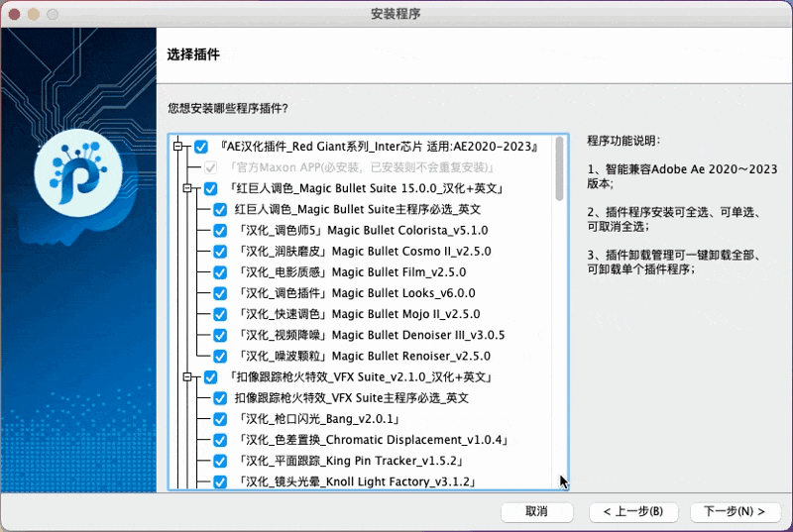Screen dimensions: 793x532
Task: Select the 「汉化_枪口闪光_Bang_v2.0.1」 row text
Action: tap(319, 419)
